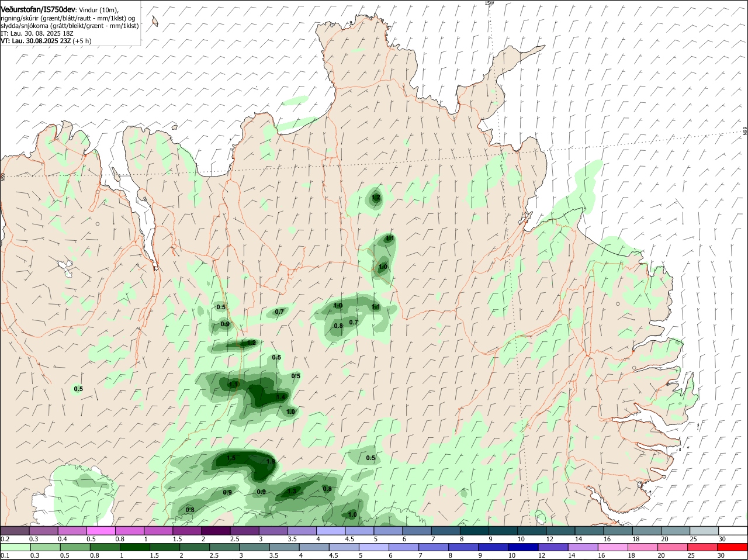The width and height of the screenshot is (748, 560).
Task: Select the top-row swatch between 8 and 9
Action: [x=475, y=531]
